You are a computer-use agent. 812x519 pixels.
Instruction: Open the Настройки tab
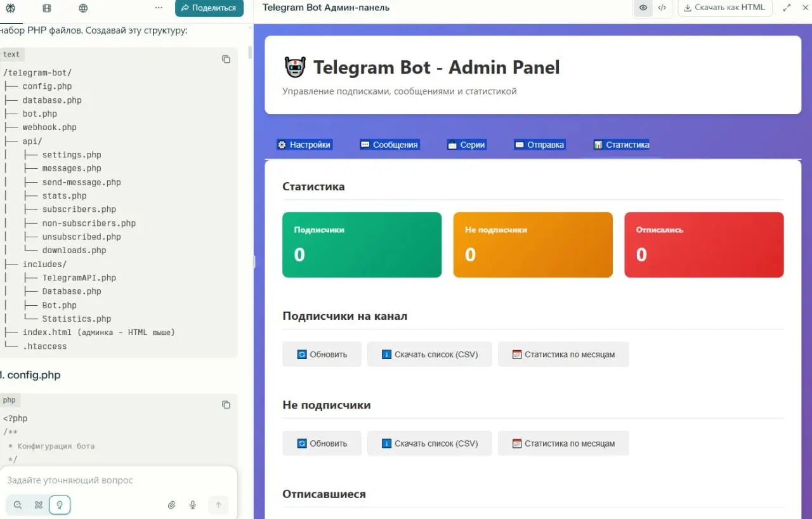pos(304,145)
